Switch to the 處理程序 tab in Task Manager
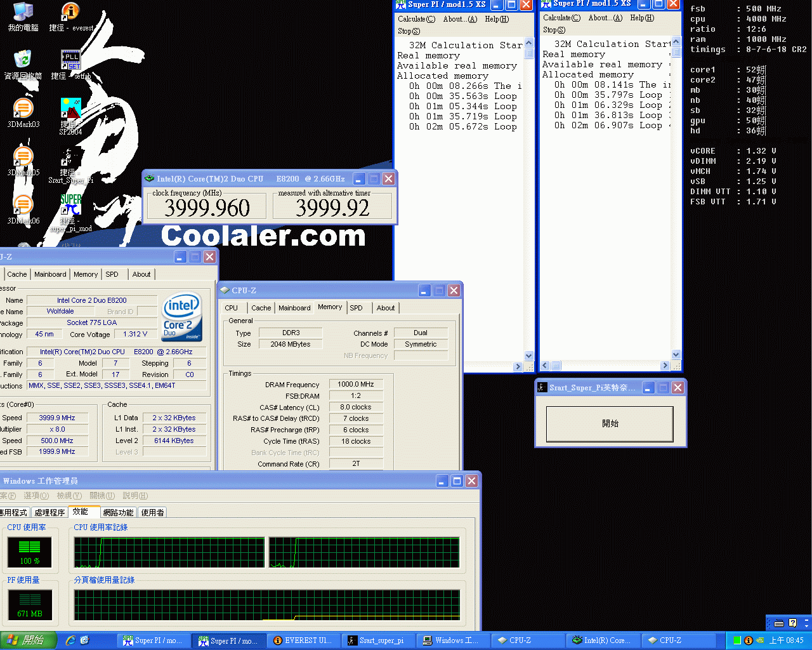 [49, 512]
